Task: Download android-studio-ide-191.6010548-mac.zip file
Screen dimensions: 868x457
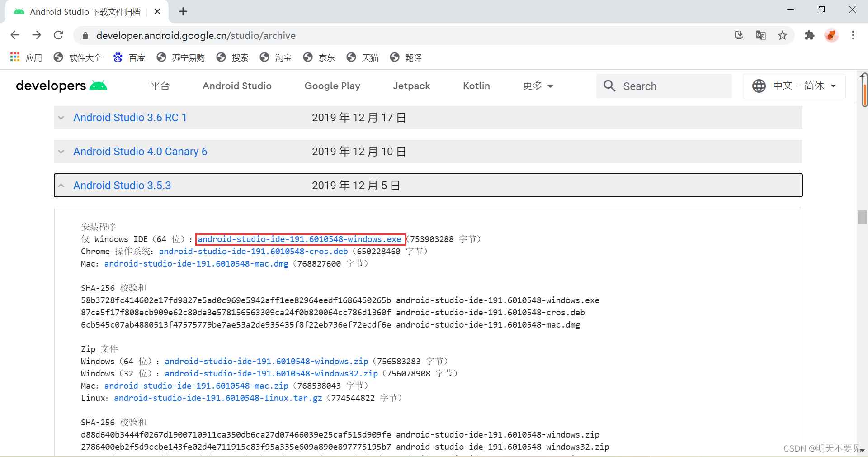Action: pos(196,386)
